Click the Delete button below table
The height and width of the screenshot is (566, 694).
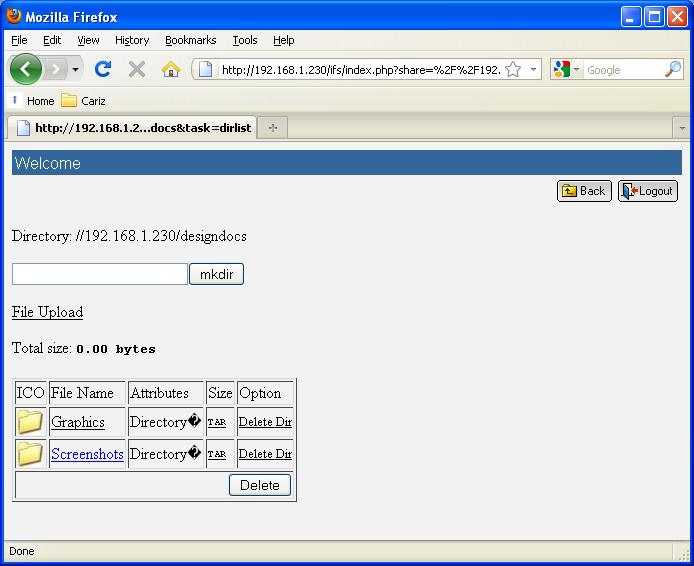click(x=260, y=485)
